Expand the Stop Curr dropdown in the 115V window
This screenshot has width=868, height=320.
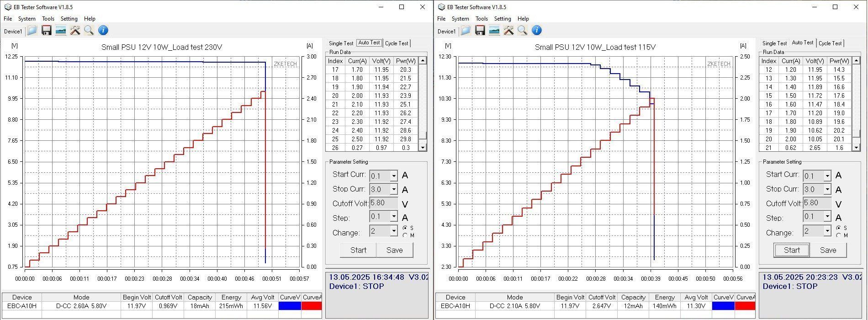tap(827, 189)
